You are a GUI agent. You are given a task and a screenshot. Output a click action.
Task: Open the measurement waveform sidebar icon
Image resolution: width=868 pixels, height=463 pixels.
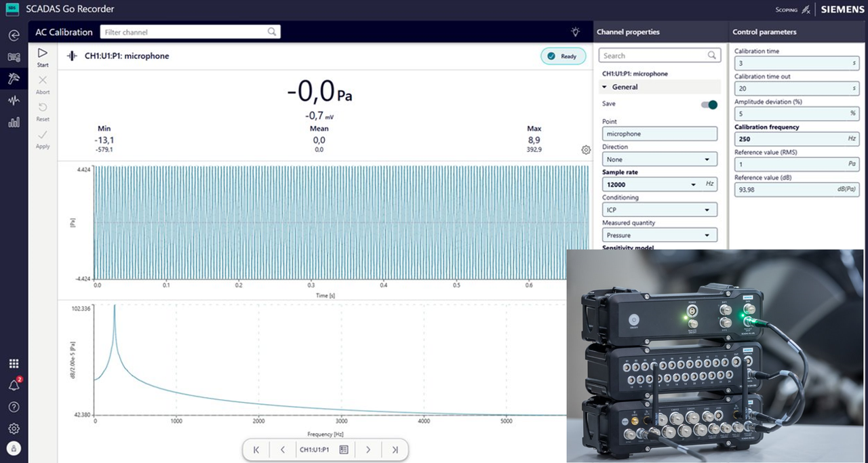pos(14,100)
